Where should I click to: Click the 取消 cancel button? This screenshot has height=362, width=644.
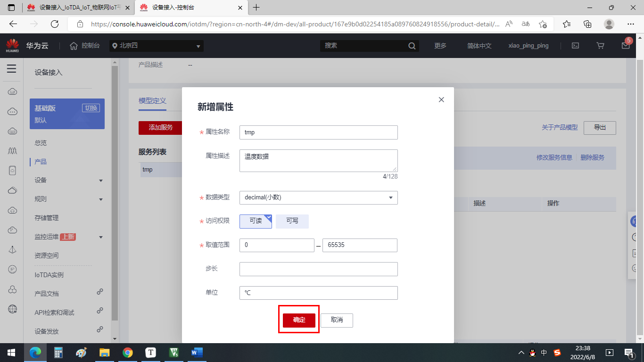point(337,320)
